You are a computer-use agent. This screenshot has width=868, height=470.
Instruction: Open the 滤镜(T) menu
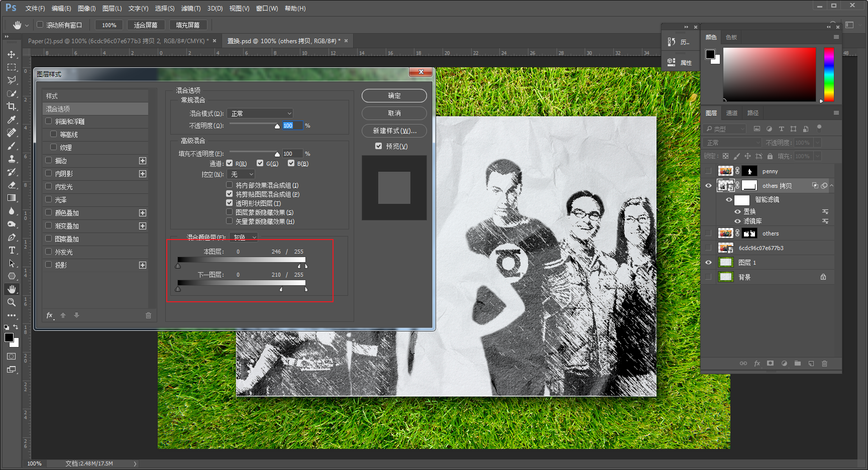pos(191,9)
